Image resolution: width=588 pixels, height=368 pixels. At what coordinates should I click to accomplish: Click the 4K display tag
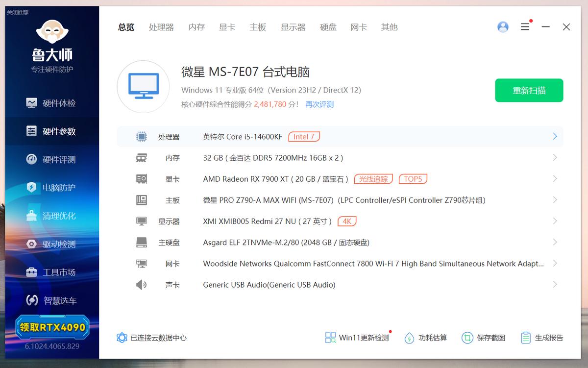347,221
